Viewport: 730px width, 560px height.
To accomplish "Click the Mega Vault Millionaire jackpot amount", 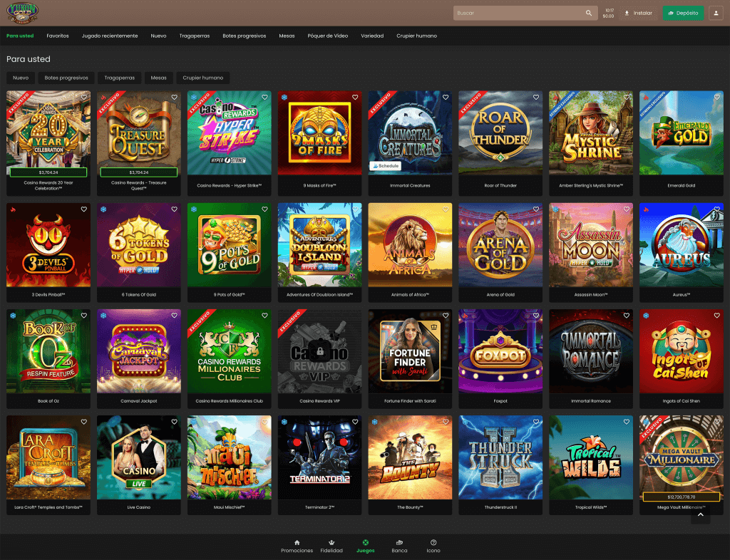I will click(x=681, y=497).
